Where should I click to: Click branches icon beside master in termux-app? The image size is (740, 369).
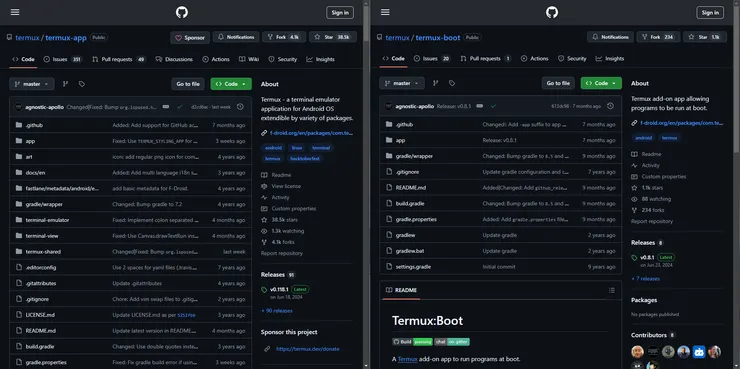click(x=66, y=84)
